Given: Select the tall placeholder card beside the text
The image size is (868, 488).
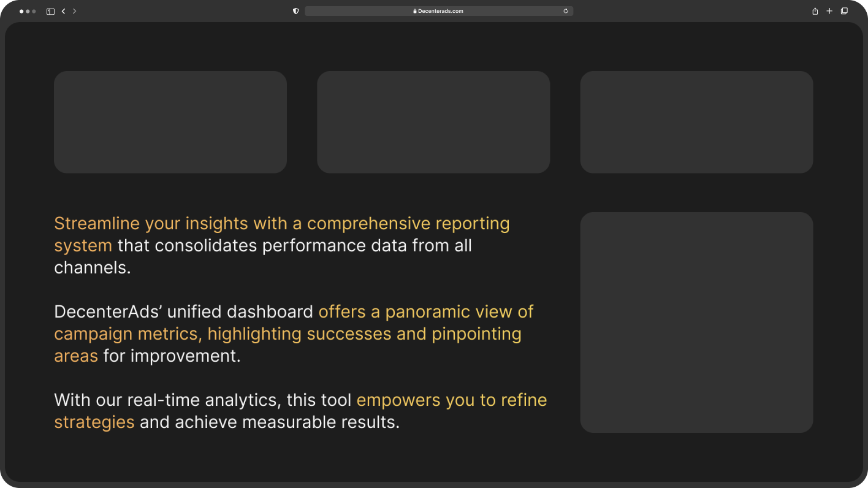Looking at the screenshot, I should (696, 322).
